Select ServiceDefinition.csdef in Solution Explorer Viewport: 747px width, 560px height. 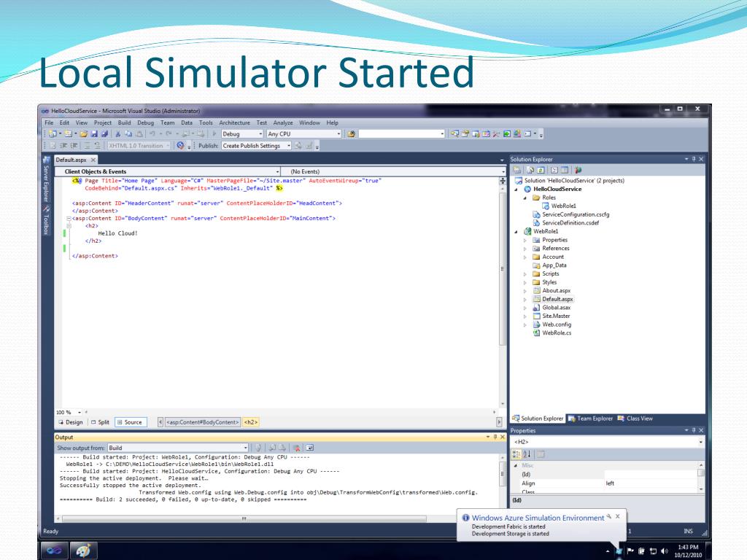[570, 223]
